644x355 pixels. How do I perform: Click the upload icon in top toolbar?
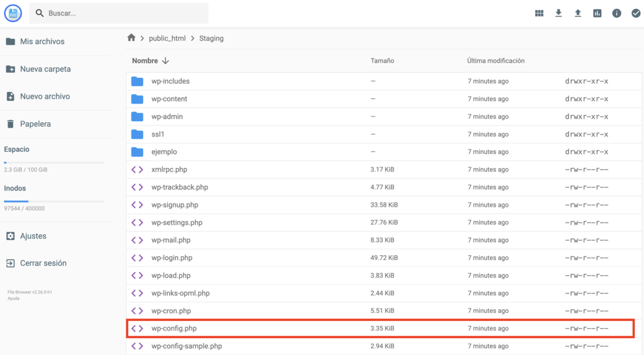click(578, 13)
